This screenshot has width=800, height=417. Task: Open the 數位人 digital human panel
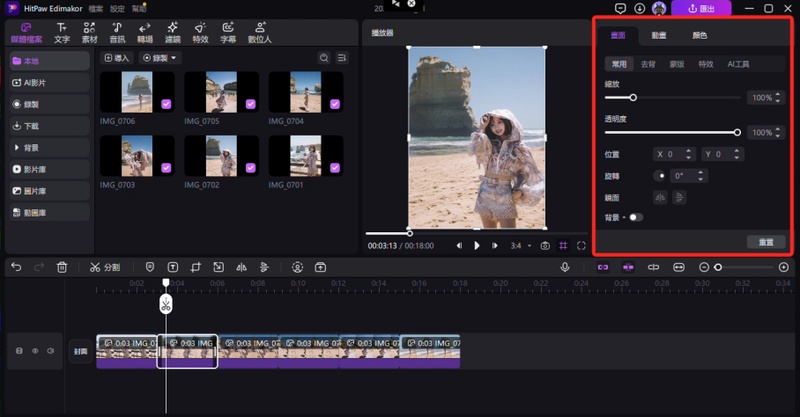click(x=260, y=33)
